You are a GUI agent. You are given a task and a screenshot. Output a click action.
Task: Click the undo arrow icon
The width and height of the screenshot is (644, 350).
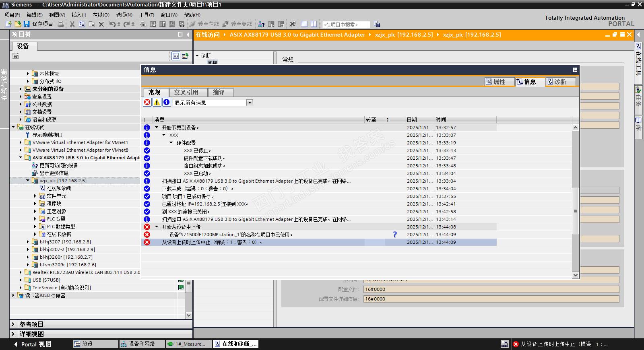tap(113, 24)
